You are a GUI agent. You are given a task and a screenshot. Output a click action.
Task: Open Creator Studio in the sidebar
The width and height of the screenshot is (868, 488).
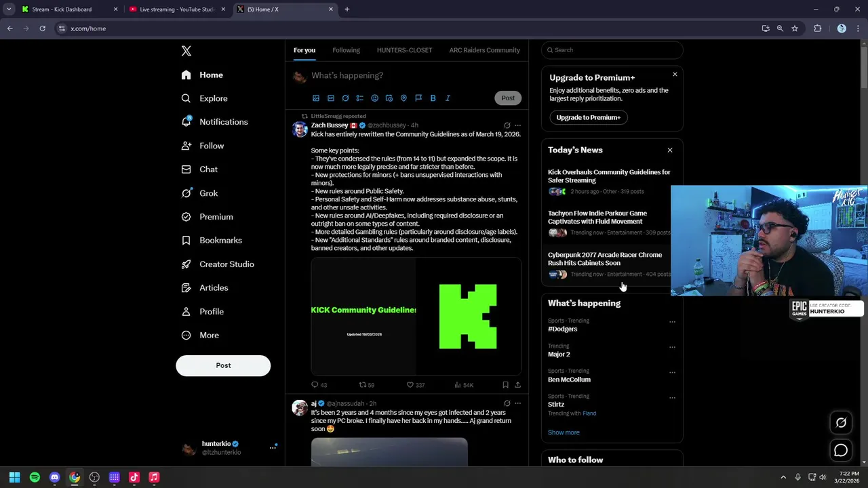[218, 264]
